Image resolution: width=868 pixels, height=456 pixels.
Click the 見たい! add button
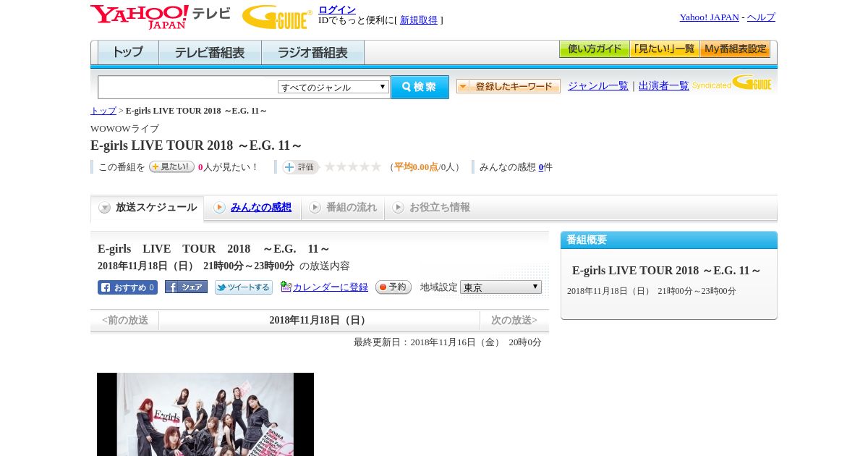point(171,166)
